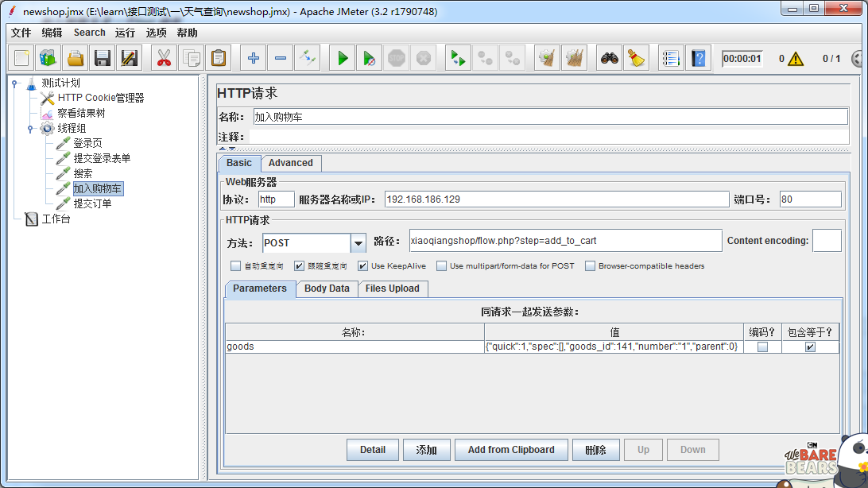868x488 pixels.
Task: Select the Basic tab
Action: (x=239, y=163)
